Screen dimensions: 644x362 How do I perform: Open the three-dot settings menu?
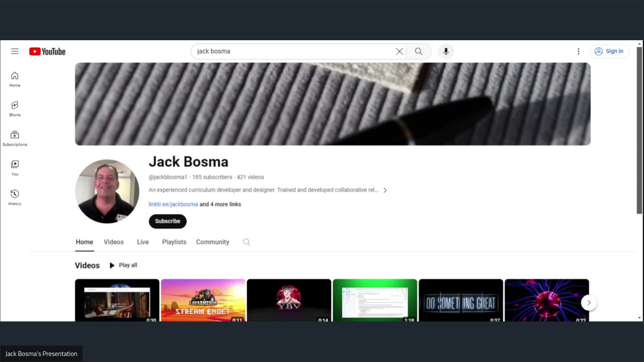pyautogui.click(x=579, y=51)
